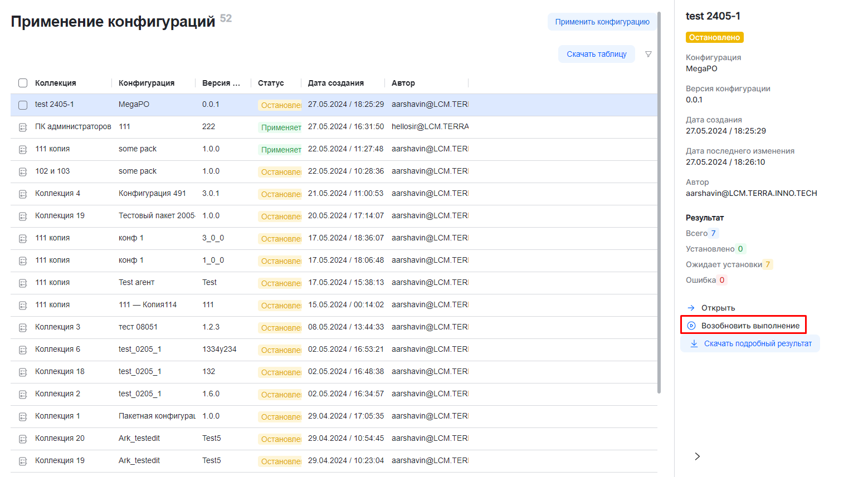This screenshot has width=868, height=477.
Task: Click Скачать подробный результат
Action: point(750,343)
